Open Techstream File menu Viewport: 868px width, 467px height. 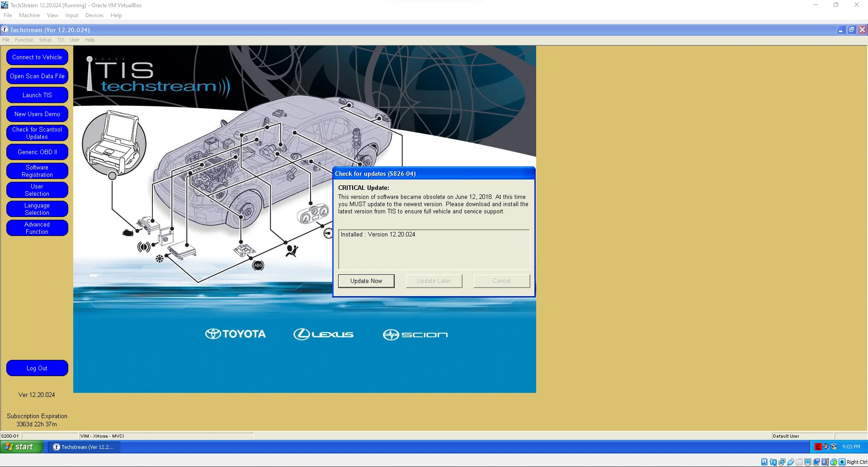click(x=6, y=40)
